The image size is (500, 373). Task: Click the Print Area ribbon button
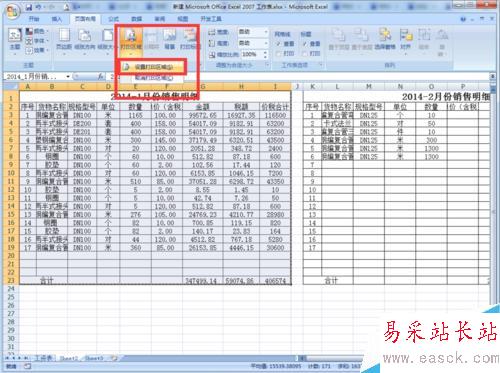click(131, 41)
